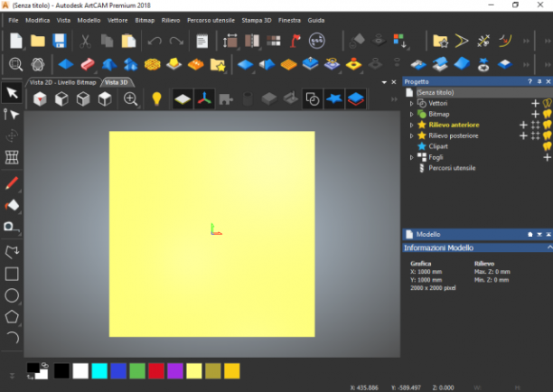Pick the red color swatch
Image resolution: width=553 pixels, height=392 pixels.
(156, 371)
